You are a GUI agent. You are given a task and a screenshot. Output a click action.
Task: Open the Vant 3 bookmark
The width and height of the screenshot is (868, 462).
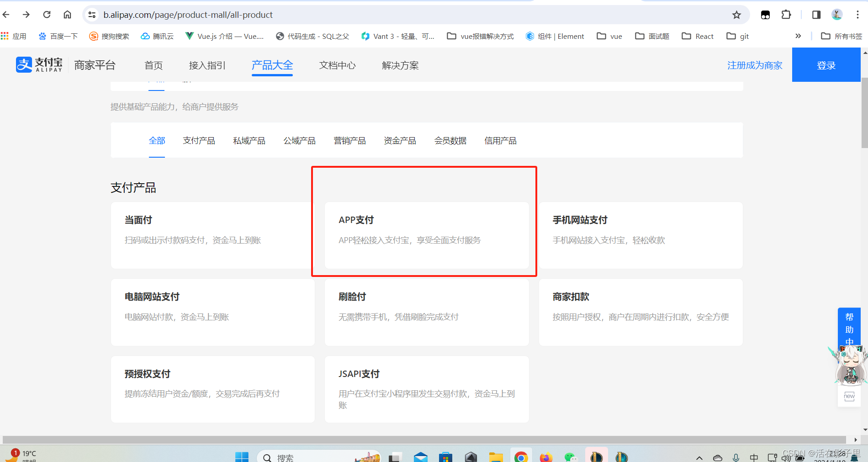(397, 36)
